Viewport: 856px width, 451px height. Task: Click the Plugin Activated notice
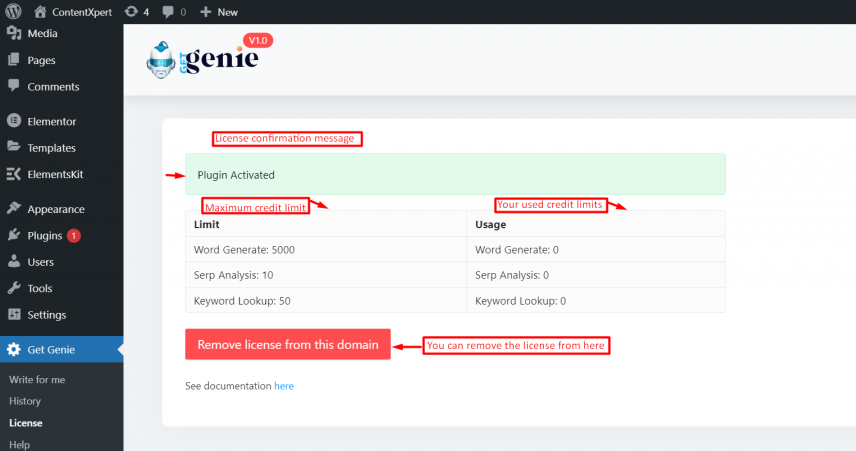[455, 174]
